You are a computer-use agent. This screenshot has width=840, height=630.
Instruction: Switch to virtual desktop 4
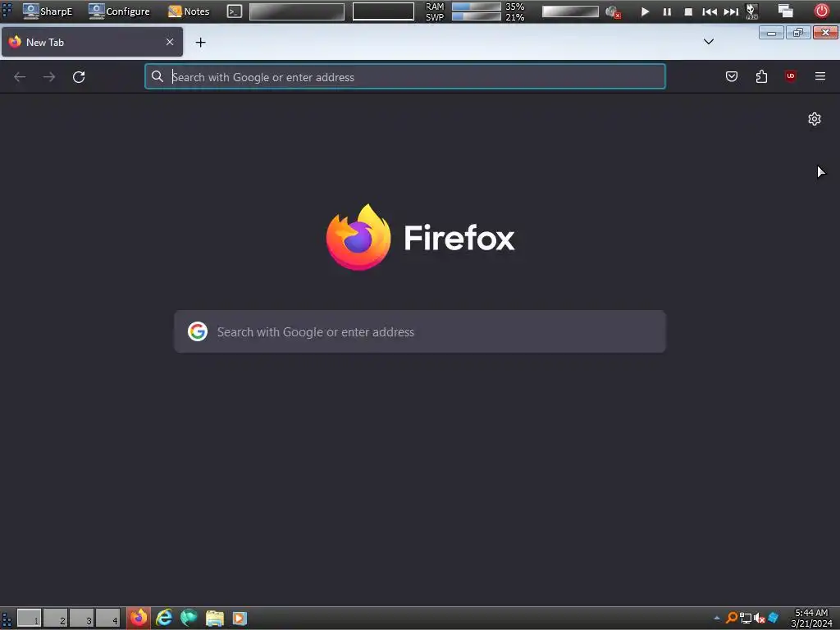click(107, 619)
